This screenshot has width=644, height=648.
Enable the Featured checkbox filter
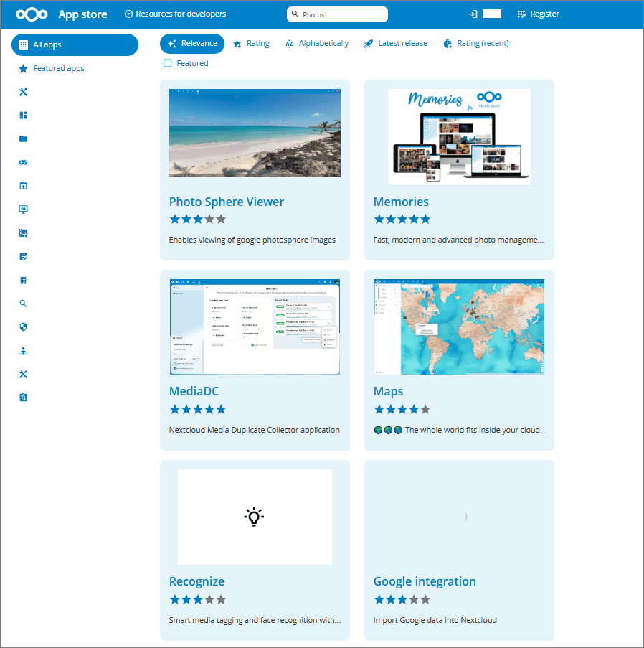point(168,64)
